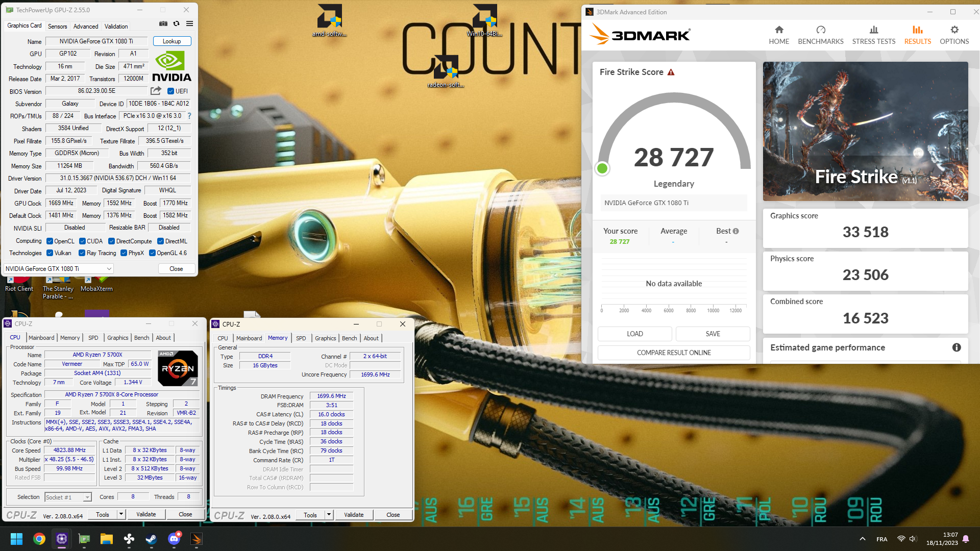The image size is (980, 551).
Task: Click the NVIDIA logo in GPU-Z
Action: pyautogui.click(x=171, y=66)
